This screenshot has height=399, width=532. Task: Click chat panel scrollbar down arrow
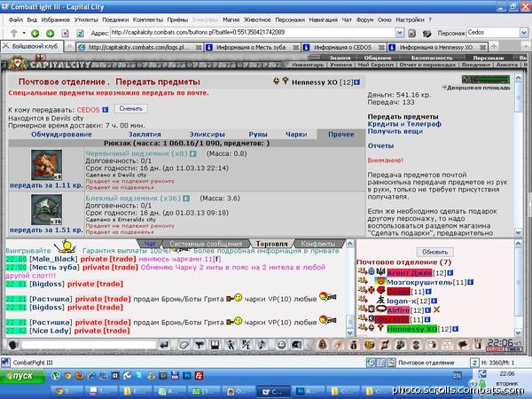tap(349, 332)
